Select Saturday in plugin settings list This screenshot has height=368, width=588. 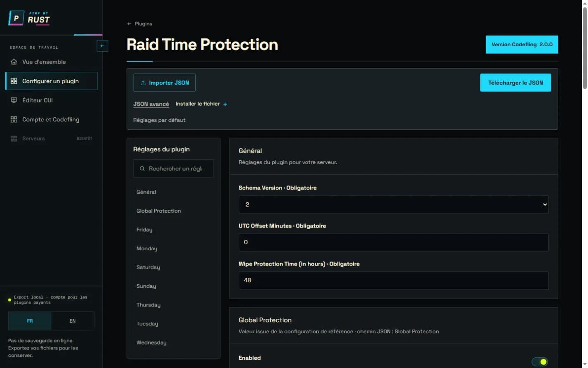[x=173, y=267]
